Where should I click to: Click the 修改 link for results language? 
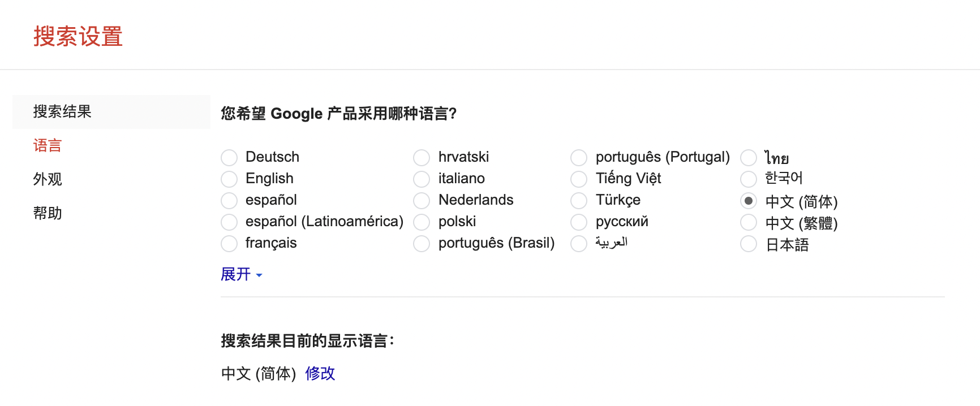320,373
